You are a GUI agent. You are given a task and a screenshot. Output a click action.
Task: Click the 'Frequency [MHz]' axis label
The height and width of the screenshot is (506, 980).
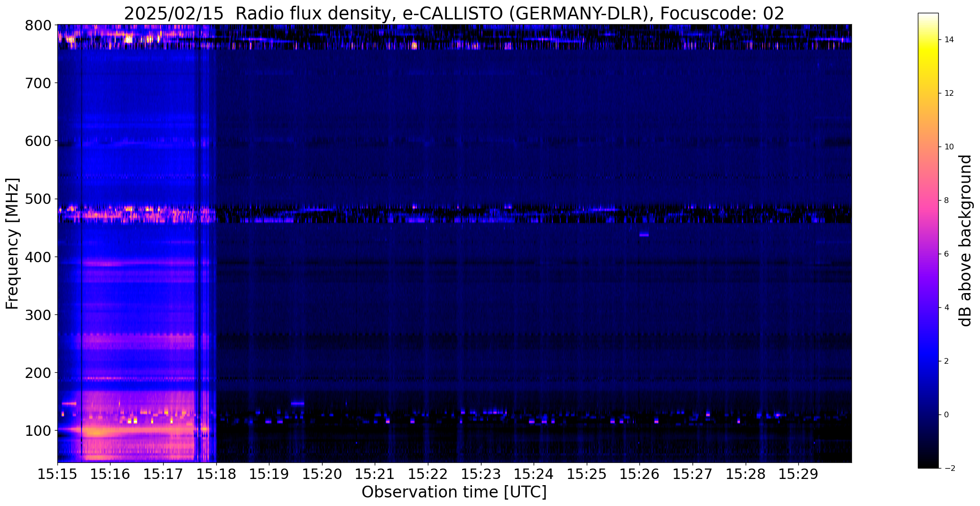[x=12, y=244]
